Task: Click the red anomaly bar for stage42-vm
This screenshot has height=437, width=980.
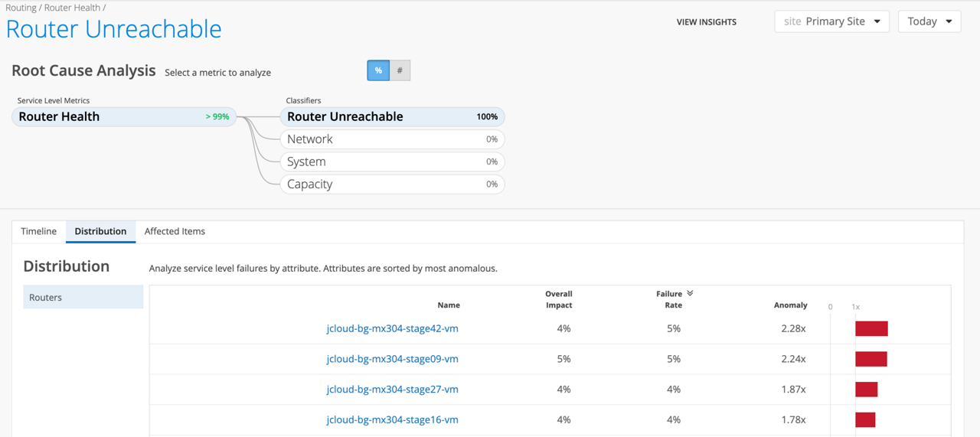Action: [x=871, y=328]
